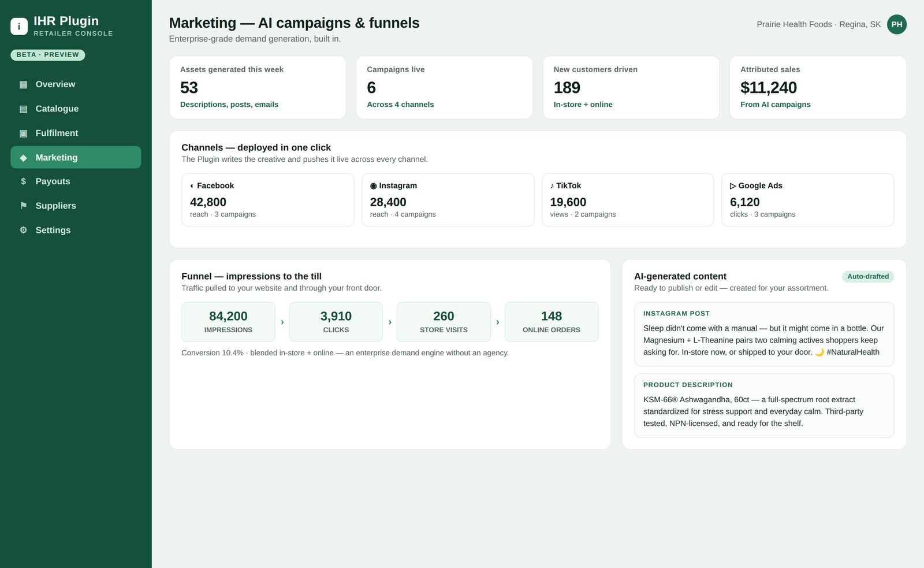Image resolution: width=924 pixels, height=568 pixels.
Task: Open the Fulfilment section
Action: (76, 133)
